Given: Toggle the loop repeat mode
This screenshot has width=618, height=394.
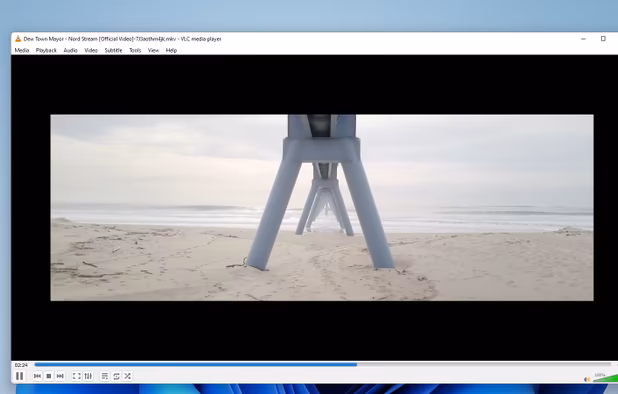Looking at the screenshot, I should point(116,376).
